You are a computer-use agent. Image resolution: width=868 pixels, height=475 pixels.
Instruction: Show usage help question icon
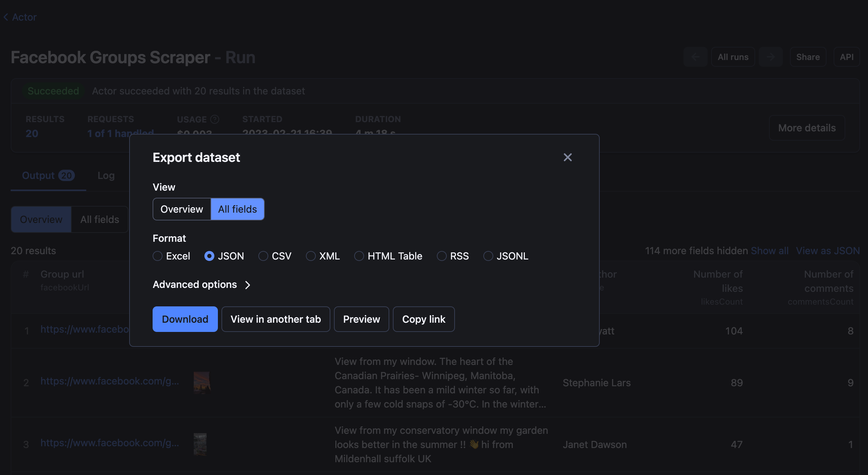[215, 119]
